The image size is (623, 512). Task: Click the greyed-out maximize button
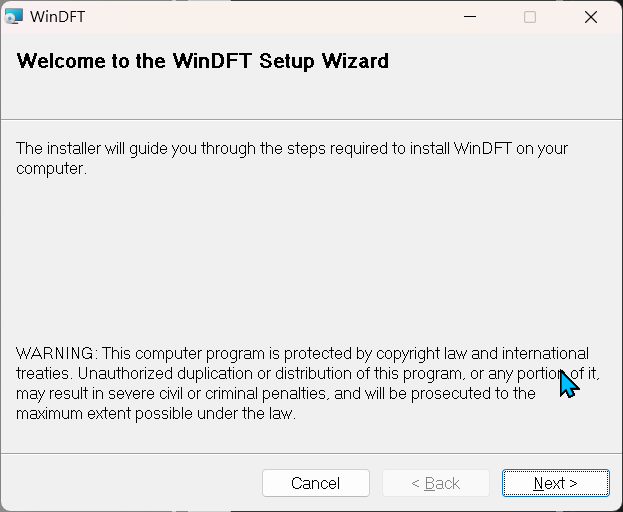click(x=530, y=17)
